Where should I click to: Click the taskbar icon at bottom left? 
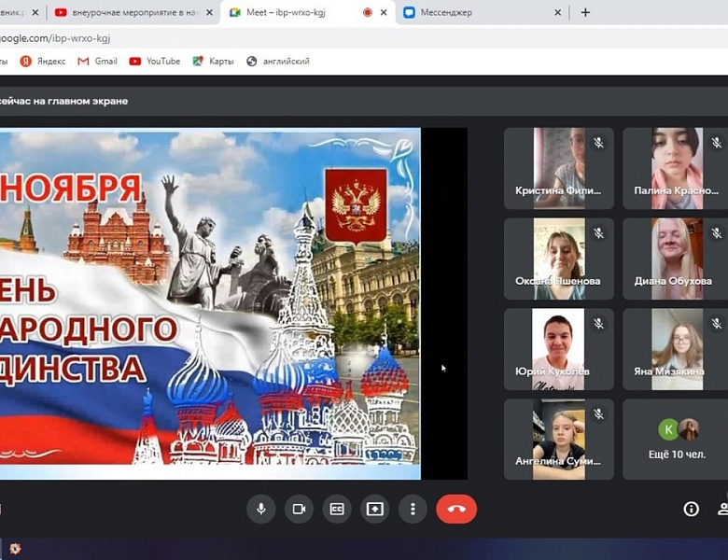[15, 549]
